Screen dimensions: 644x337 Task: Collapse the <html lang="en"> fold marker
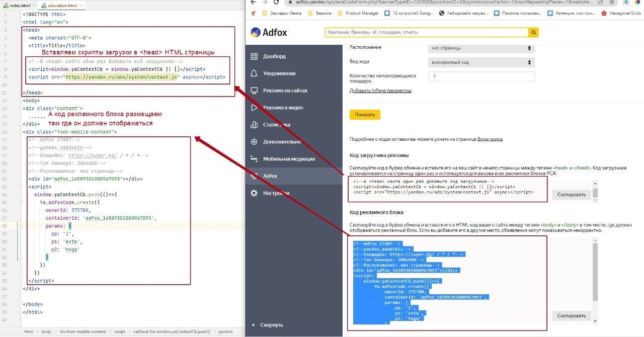[21, 23]
